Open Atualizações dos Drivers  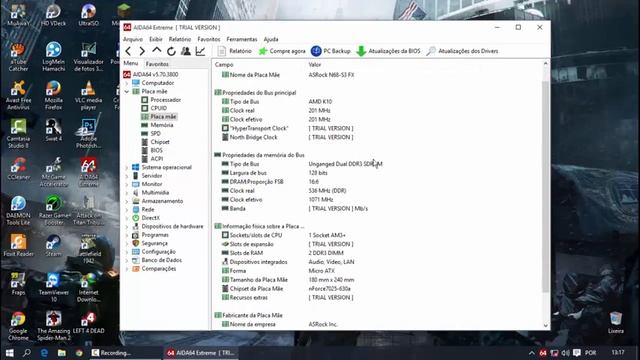(462, 51)
